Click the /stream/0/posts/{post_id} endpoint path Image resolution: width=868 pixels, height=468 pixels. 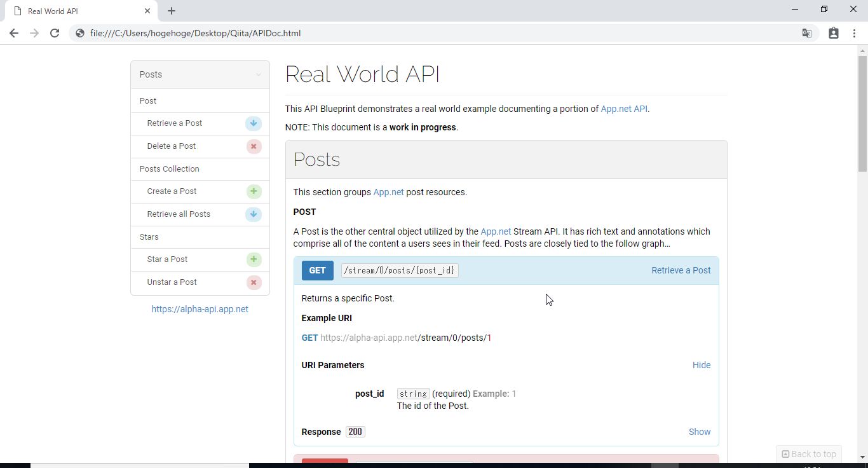tap(399, 270)
